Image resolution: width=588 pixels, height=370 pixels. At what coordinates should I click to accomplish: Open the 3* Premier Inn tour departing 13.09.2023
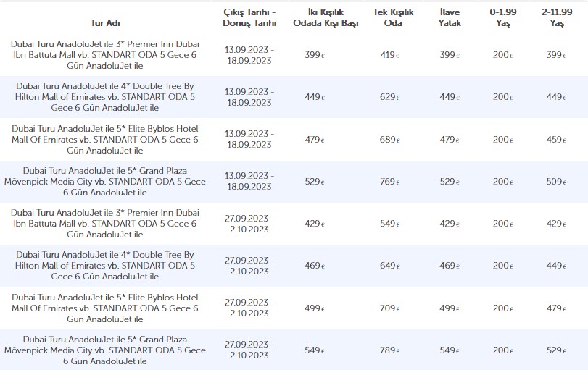[x=105, y=55]
